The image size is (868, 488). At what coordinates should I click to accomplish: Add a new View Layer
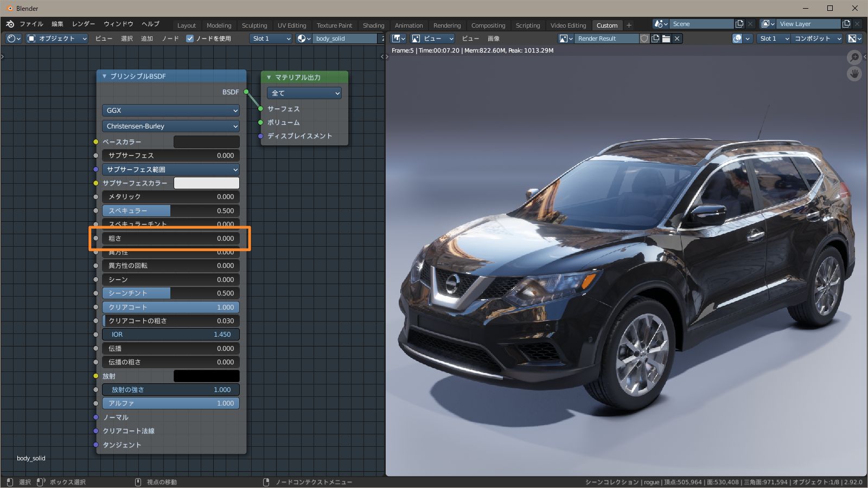pyautogui.click(x=846, y=24)
